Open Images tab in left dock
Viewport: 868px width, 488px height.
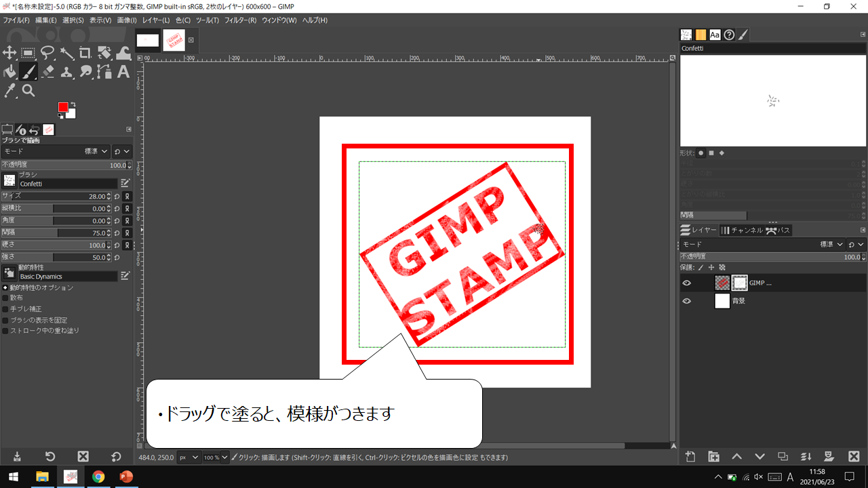pyautogui.click(x=48, y=129)
